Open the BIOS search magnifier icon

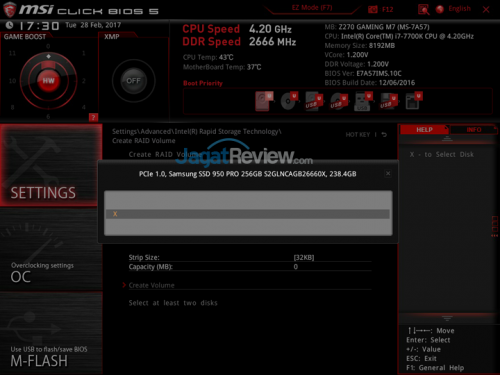(x=423, y=9)
